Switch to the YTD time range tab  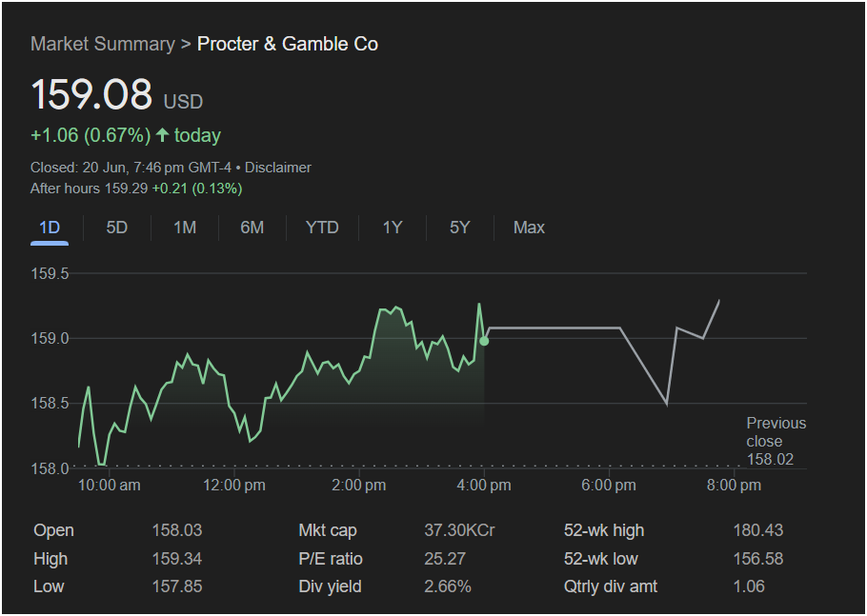(x=322, y=228)
